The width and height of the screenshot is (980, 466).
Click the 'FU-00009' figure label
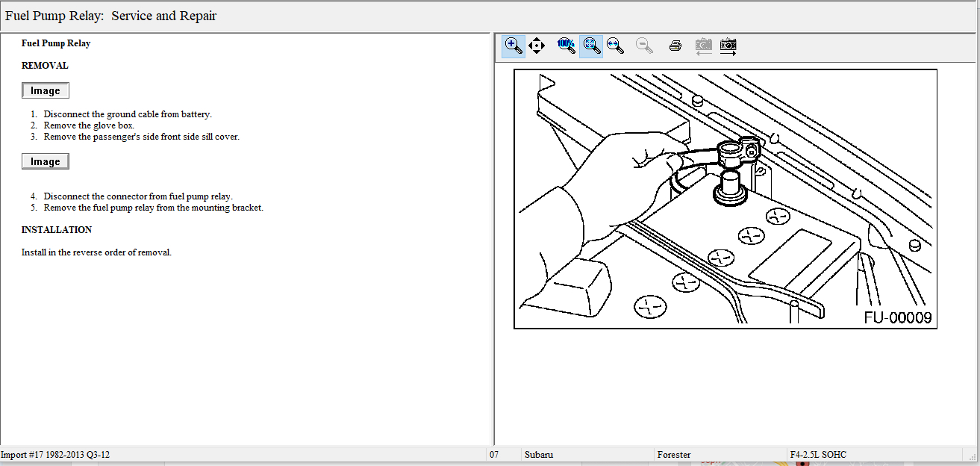[898, 317]
